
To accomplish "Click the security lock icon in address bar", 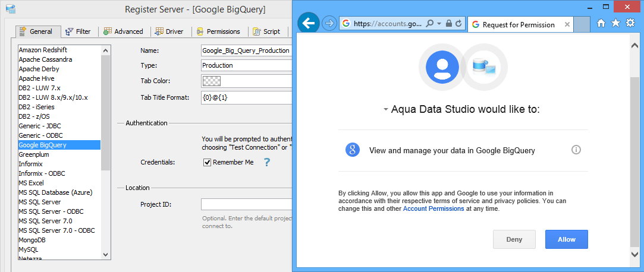I will [x=448, y=24].
